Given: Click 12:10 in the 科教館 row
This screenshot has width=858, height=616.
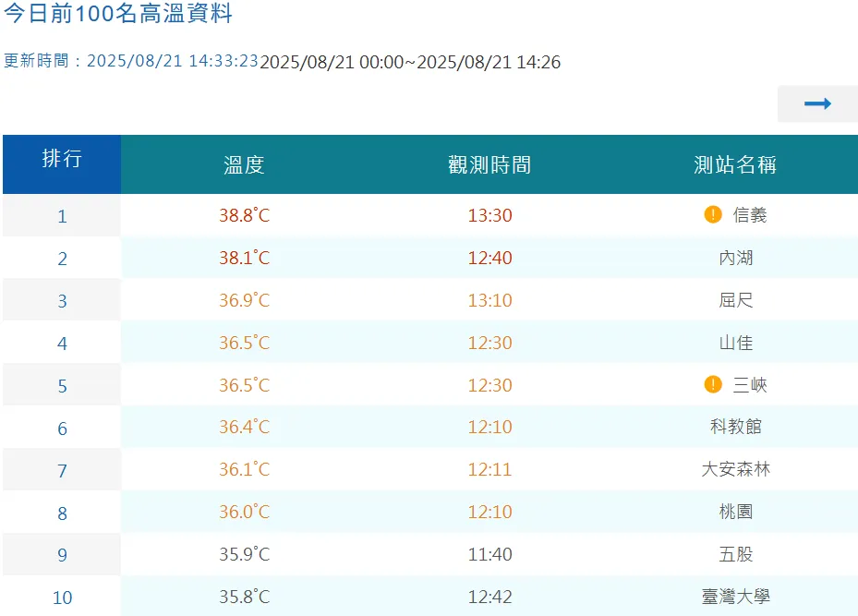Looking at the screenshot, I should [489, 427].
